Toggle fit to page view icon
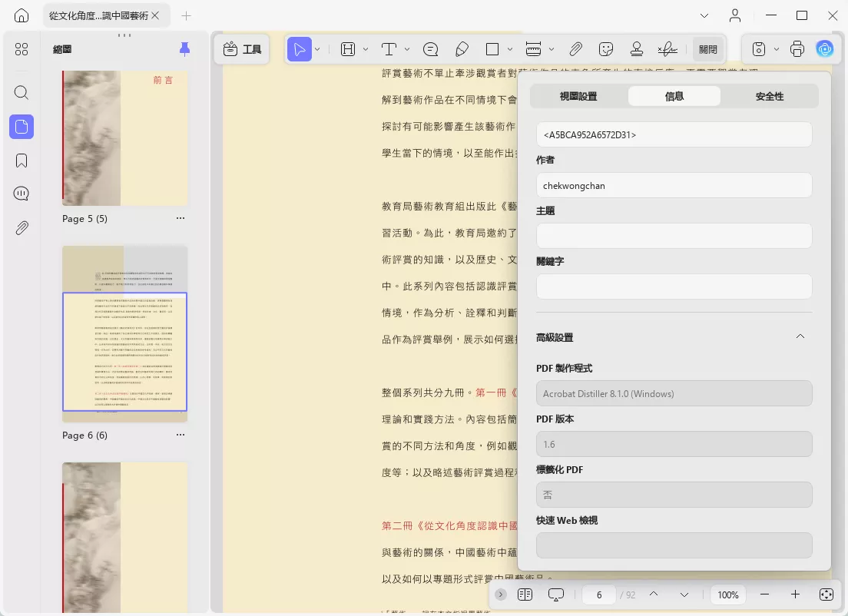This screenshot has width=848, height=616. tap(826, 594)
